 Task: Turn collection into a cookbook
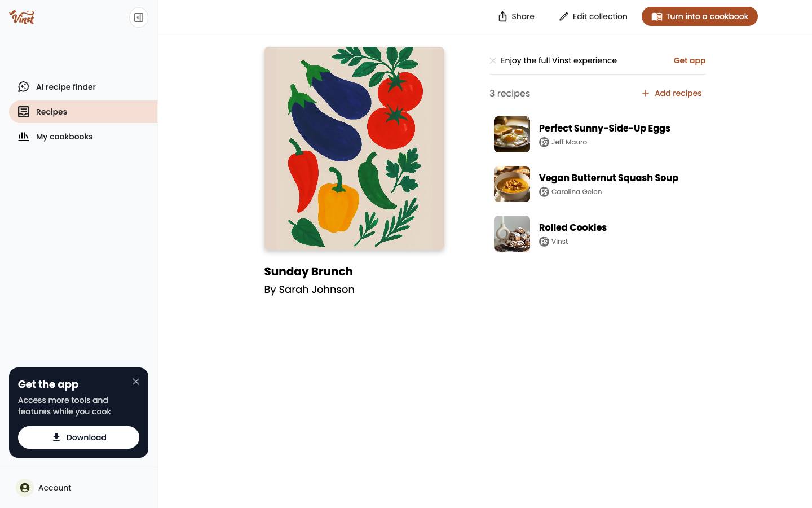tap(700, 16)
